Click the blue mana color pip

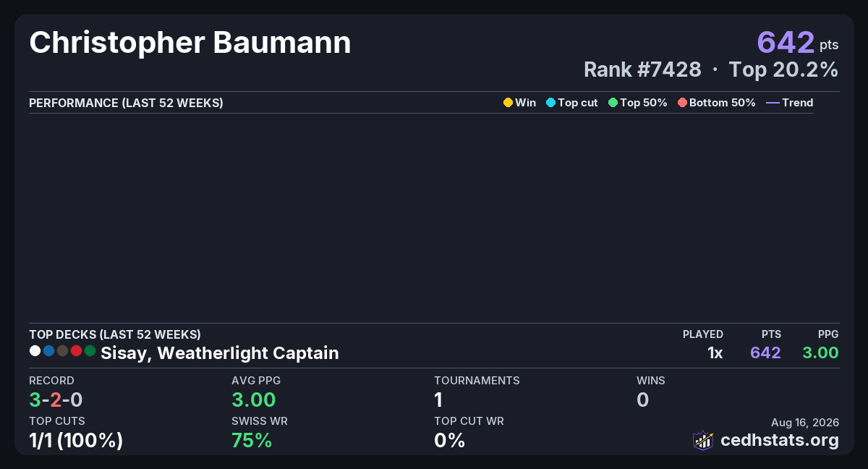(x=48, y=351)
